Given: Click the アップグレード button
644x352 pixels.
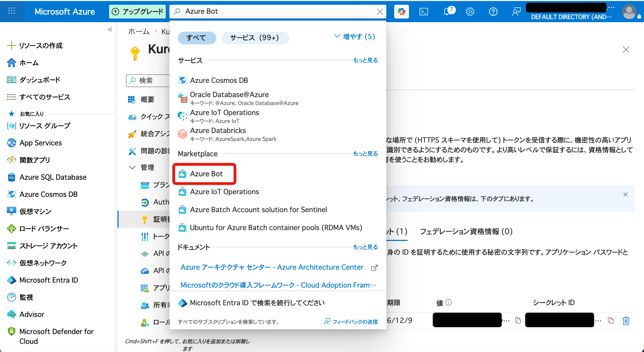Looking at the screenshot, I should 137,12.
